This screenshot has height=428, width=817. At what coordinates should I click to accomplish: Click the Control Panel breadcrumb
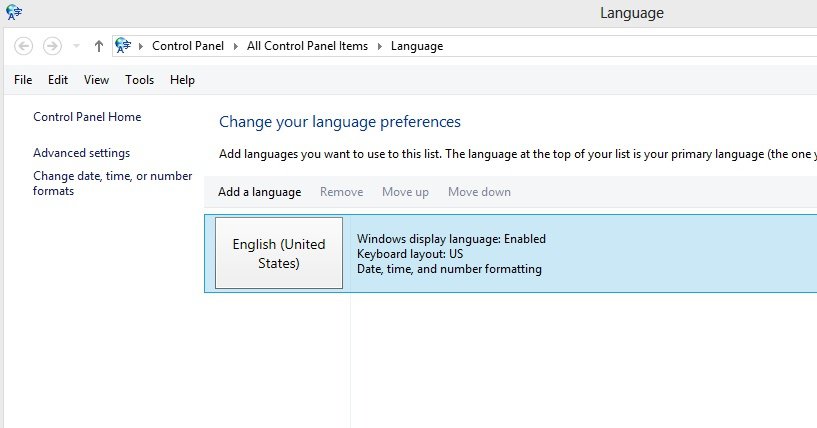click(x=188, y=46)
